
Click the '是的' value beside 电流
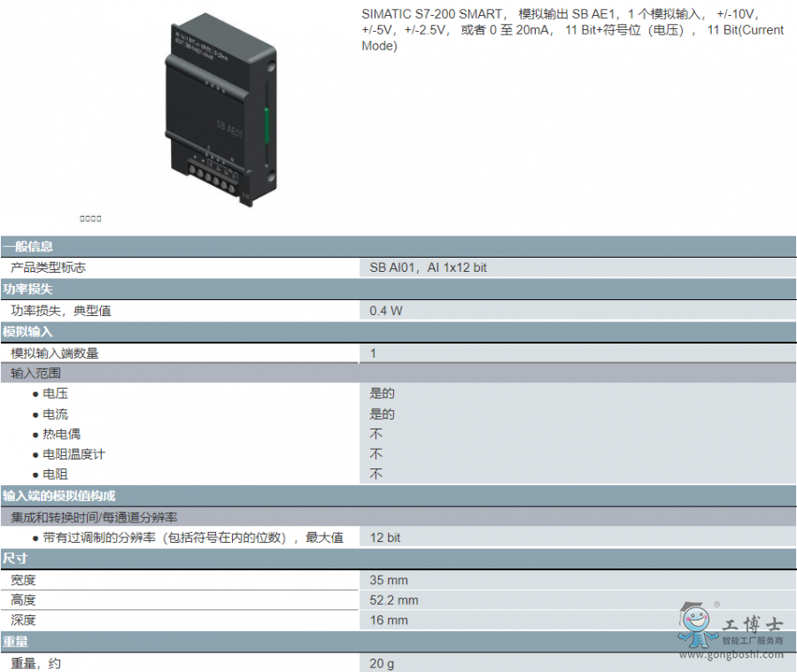[382, 414]
